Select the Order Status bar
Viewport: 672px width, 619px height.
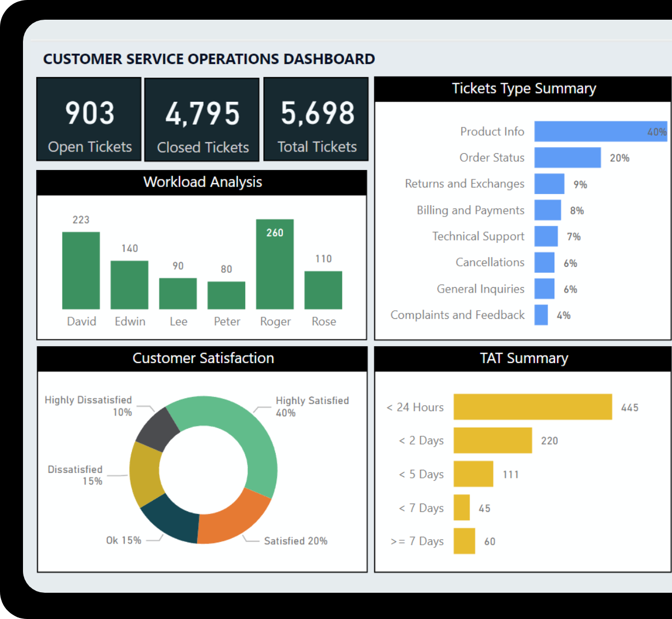coord(567,157)
